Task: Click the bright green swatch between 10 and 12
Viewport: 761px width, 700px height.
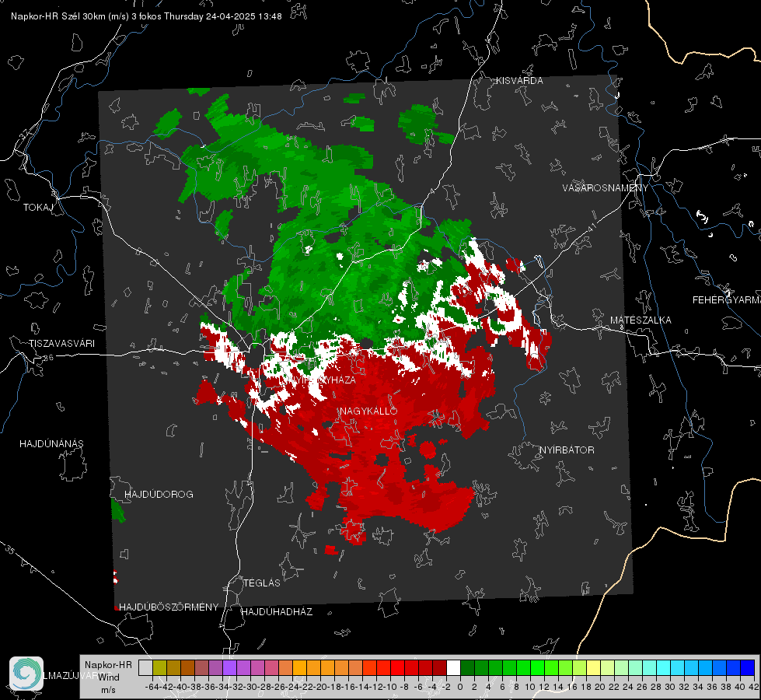Action: (537, 667)
